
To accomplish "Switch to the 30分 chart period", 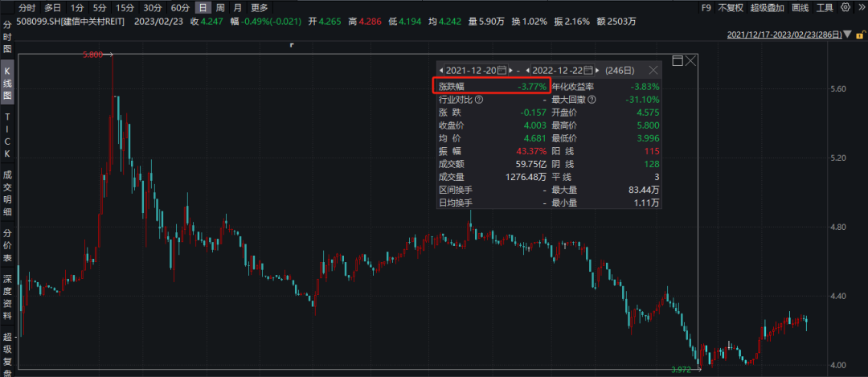I will pyautogui.click(x=152, y=8).
